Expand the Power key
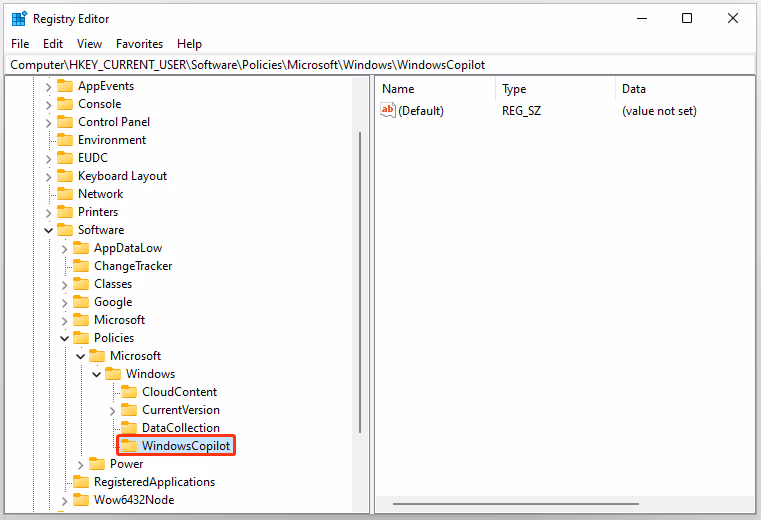 click(x=80, y=465)
